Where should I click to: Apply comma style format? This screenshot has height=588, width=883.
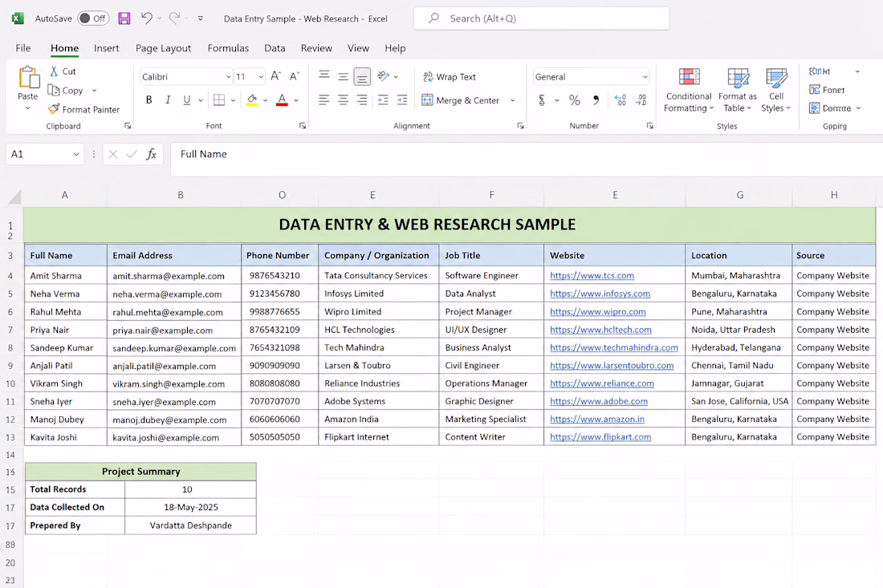click(x=596, y=100)
